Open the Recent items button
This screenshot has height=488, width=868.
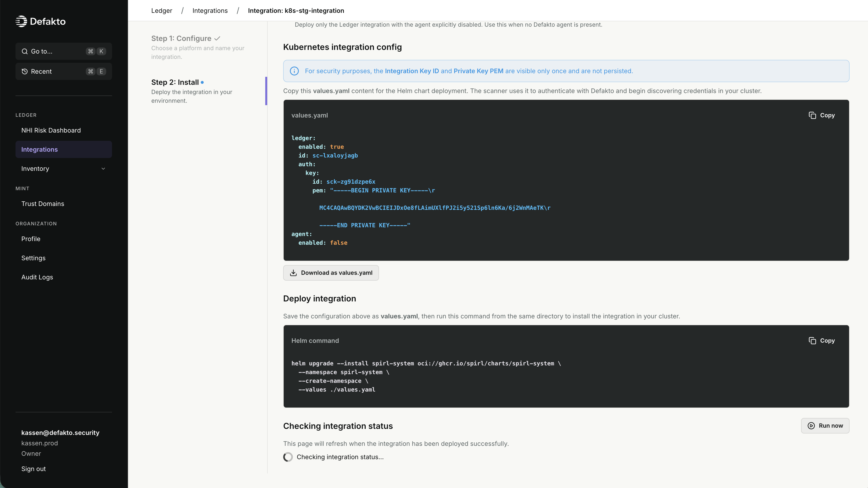[x=64, y=71]
